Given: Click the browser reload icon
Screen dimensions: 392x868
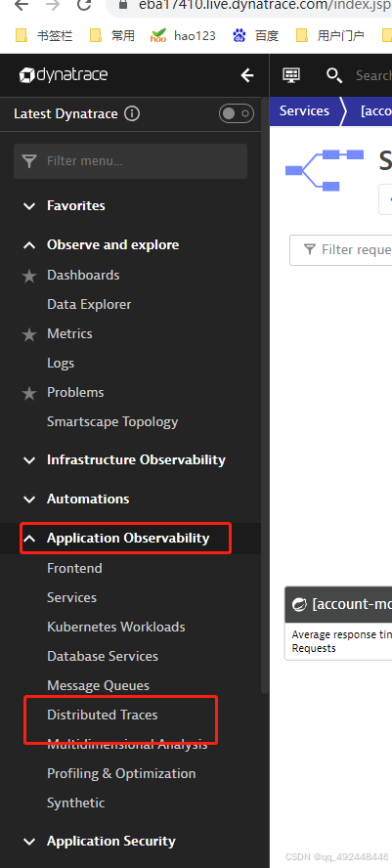Looking at the screenshot, I should pyautogui.click(x=84, y=5).
